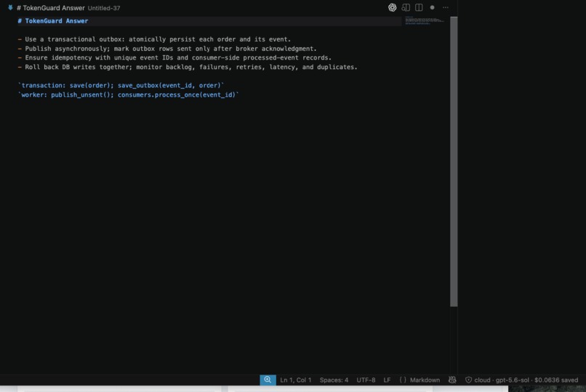Click the TokenGuard shield icon in status bar
The width and height of the screenshot is (586, 392).
[468, 380]
